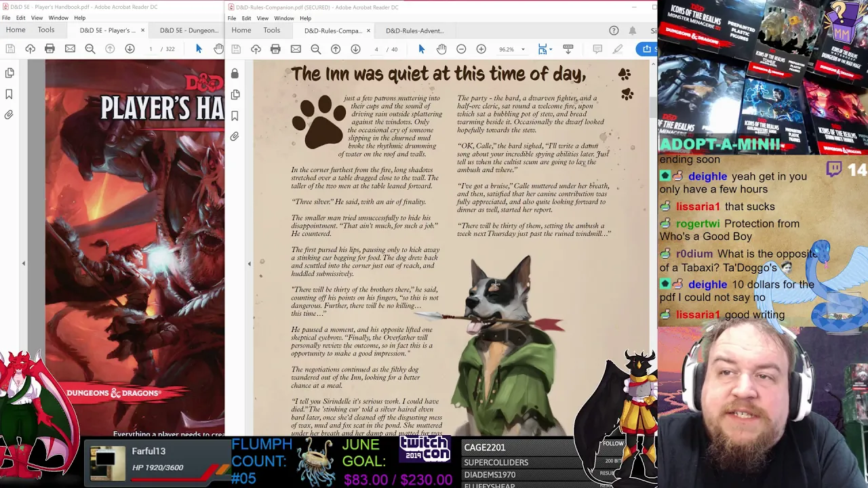Screen dimensions: 868x488
Task: Scrolling mode keyboard icon in Rules-Companion toolbar
Action: click(568, 49)
